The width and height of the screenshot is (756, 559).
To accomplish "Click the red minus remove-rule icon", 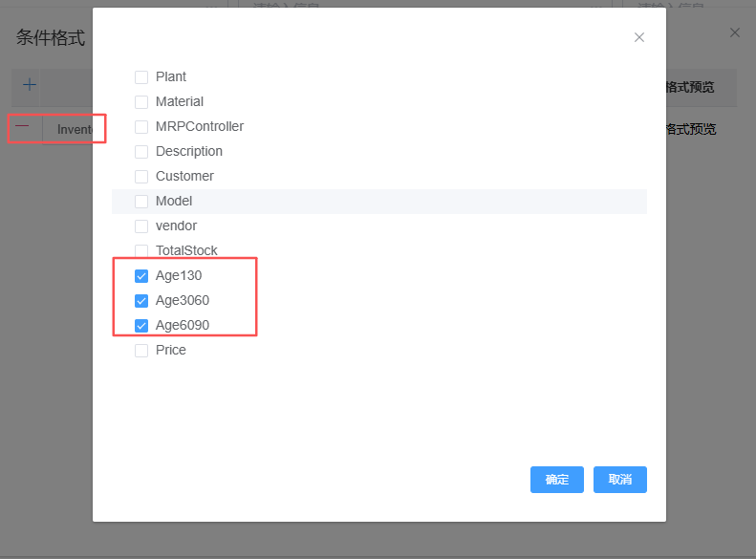I will point(22,126).
